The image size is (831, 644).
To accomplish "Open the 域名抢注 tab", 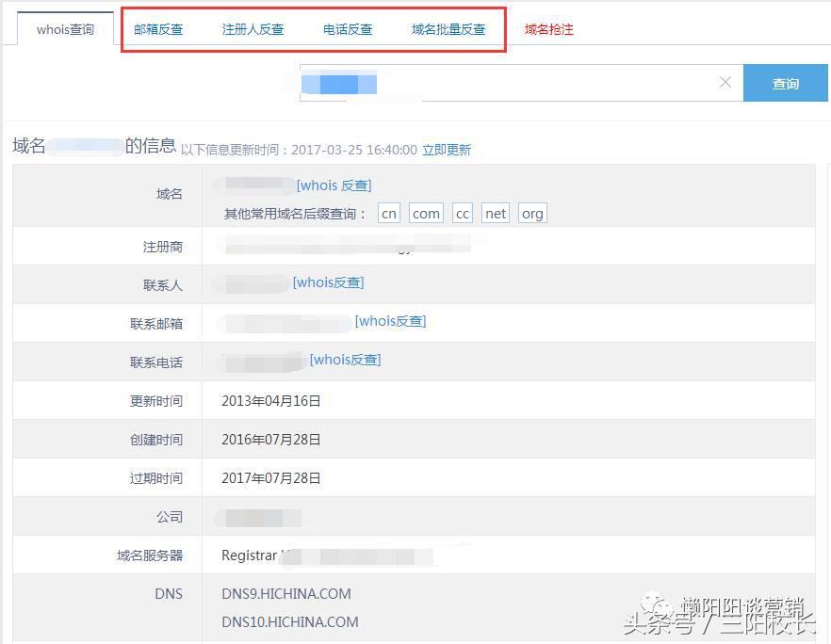I will tap(548, 29).
